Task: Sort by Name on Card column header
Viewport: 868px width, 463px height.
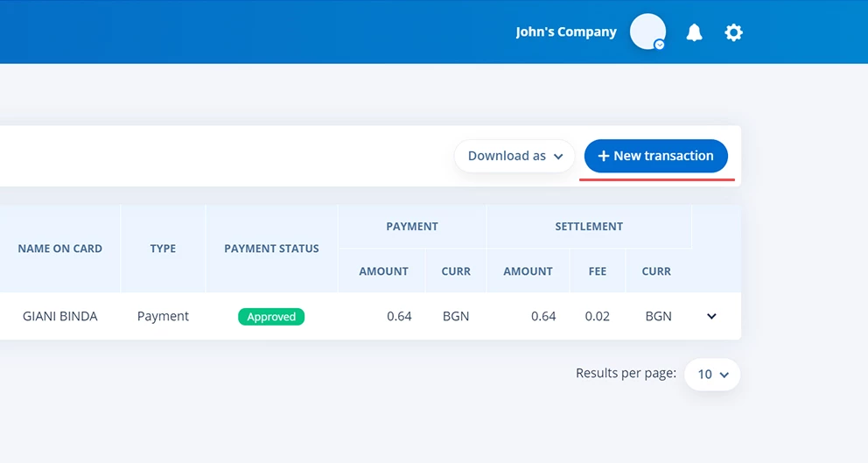Action: (59, 249)
